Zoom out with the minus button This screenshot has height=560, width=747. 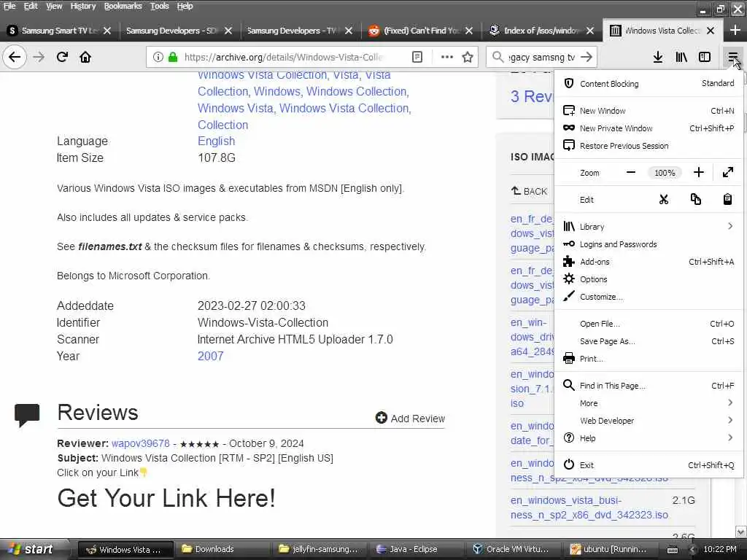click(x=631, y=172)
